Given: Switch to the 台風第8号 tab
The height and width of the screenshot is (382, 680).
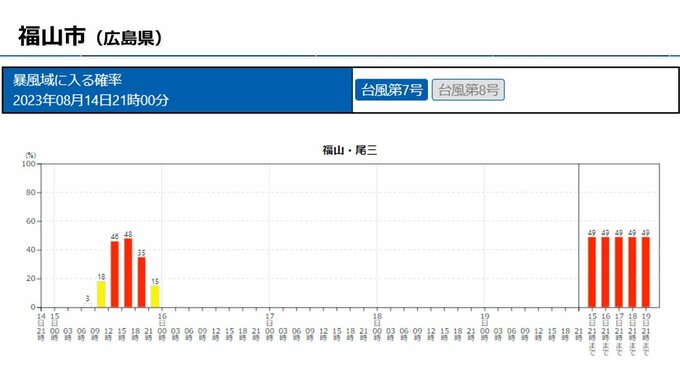Looking at the screenshot, I should (x=468, y=90).
